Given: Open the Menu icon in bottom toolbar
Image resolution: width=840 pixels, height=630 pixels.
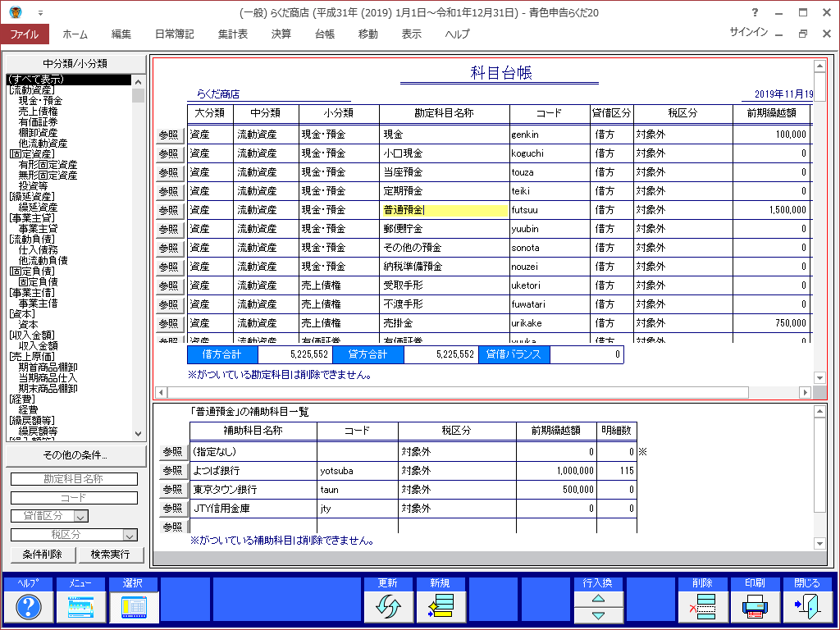Looking at the screenshot, I should pyautogui.click(x=81, y=607).
